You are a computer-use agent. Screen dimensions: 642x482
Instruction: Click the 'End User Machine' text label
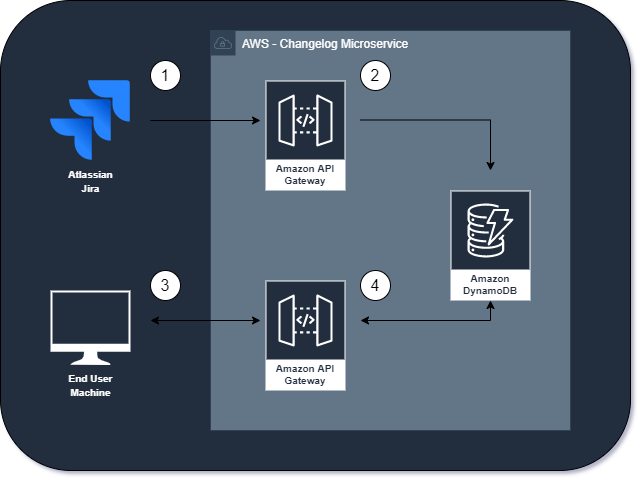point(90,386)
